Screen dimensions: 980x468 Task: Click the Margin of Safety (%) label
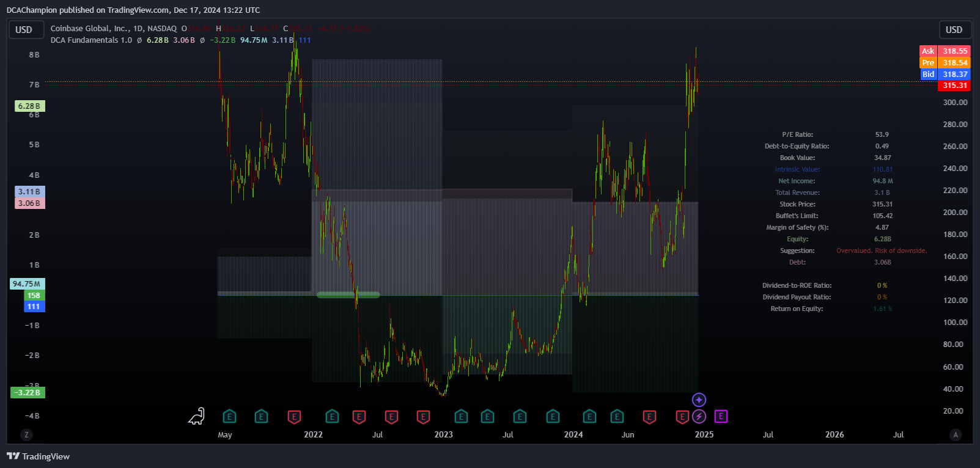[797, 227]
